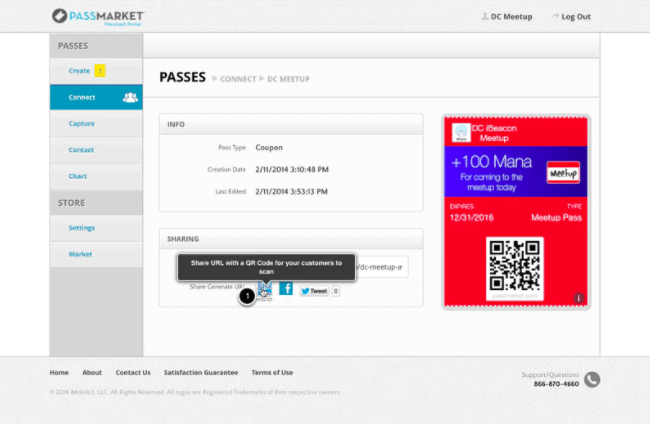Screen dimensions: 650x424
Task: Click the Coupon pass type value
Action: click(269, 148)
